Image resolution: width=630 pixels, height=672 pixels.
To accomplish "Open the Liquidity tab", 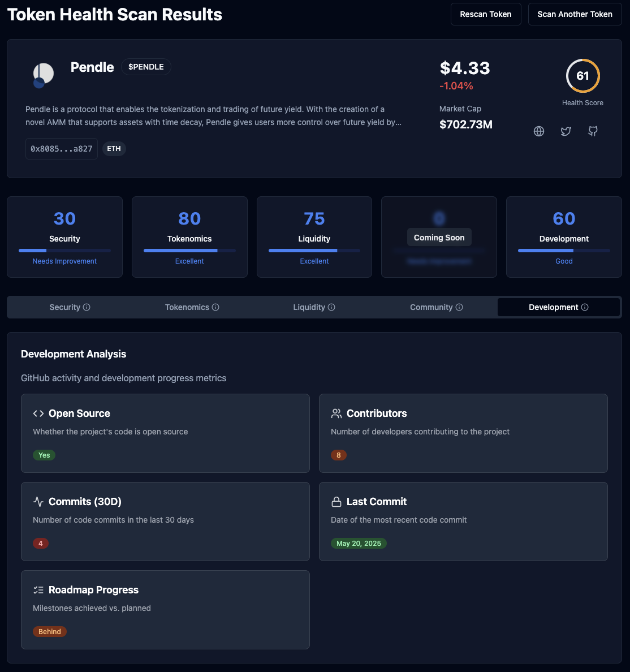I will click(x=309, y=307).
